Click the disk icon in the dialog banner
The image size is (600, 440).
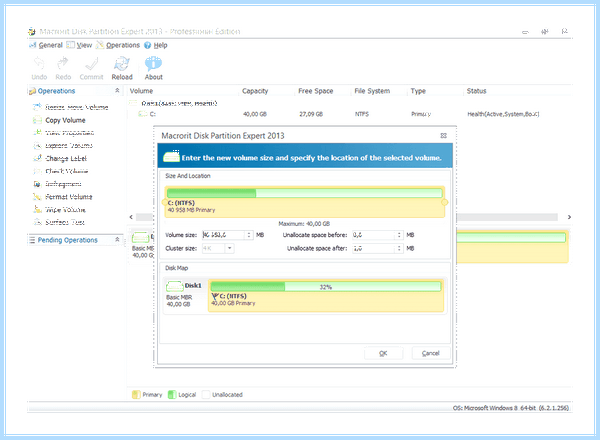[x=171, y=156]
